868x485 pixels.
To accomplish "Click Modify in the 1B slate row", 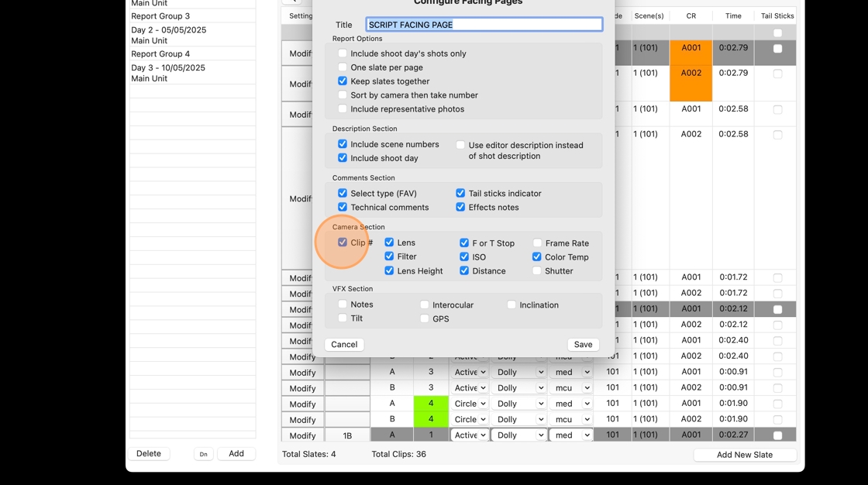I will click(302, 435).
